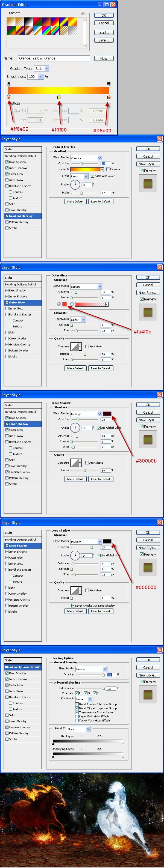164x868 pixels.
Task: Pick the rainbow Spectrum gradient preset
Action: coord(46,30)
